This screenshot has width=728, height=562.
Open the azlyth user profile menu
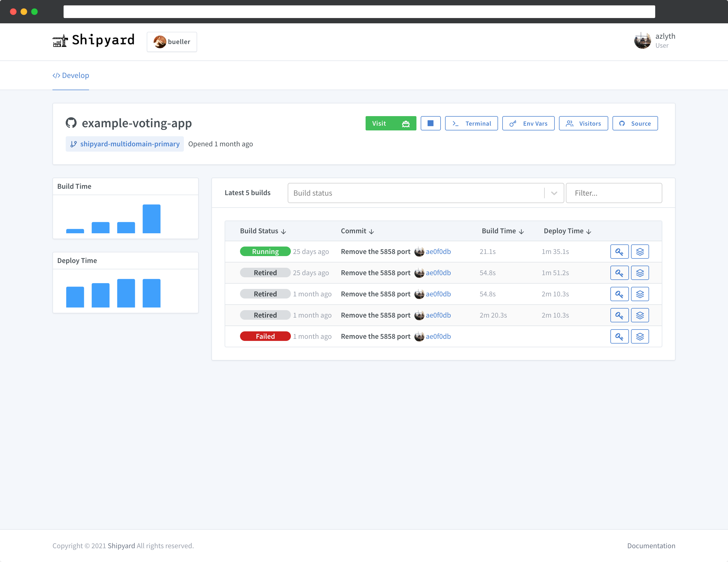click(x=655, y=40)
